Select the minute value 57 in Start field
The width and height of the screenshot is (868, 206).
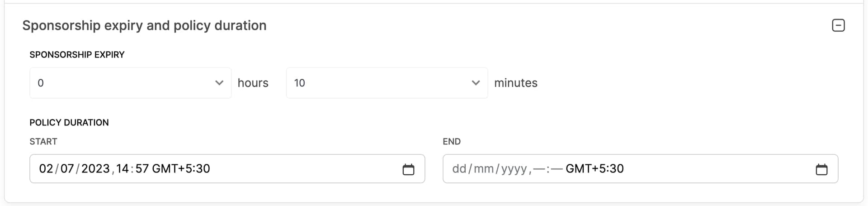point(142,169)
